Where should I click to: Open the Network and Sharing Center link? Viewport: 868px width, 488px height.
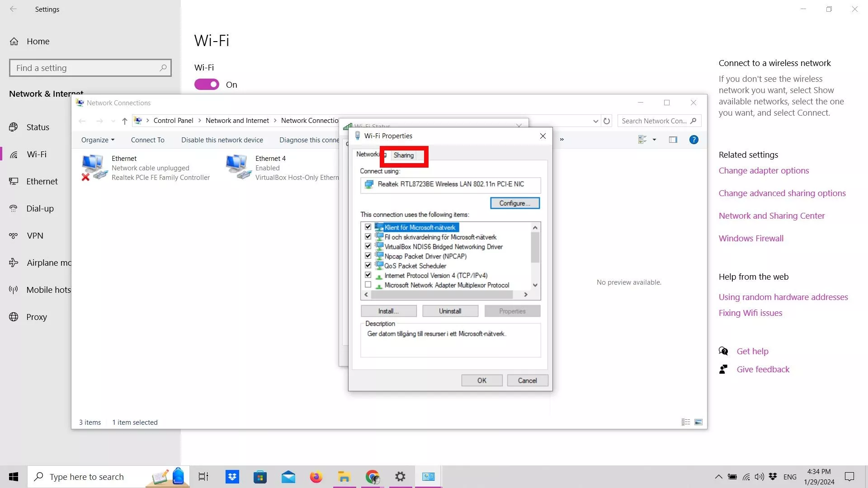[771, 216]
